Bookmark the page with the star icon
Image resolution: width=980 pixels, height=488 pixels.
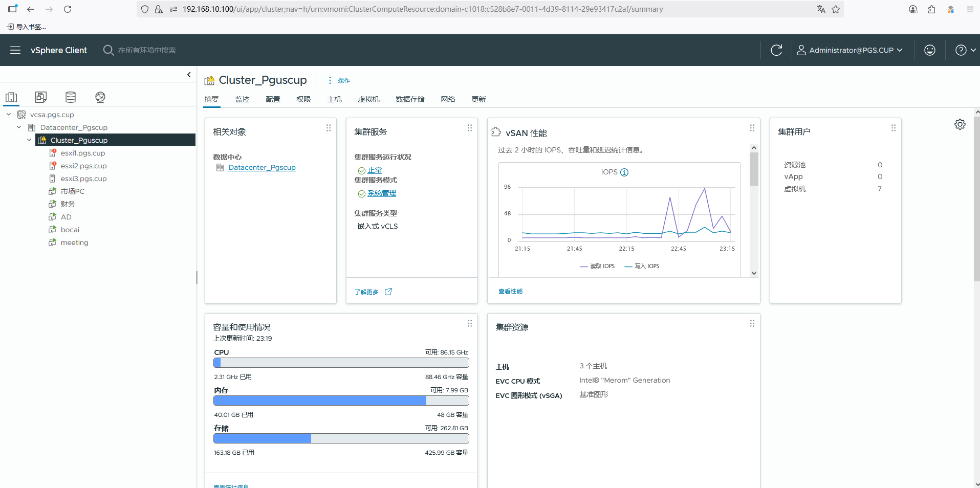pos(836,9)
